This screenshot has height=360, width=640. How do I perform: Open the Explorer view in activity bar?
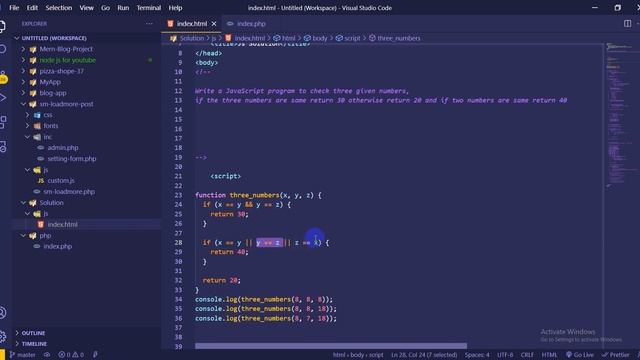(2, 27)
